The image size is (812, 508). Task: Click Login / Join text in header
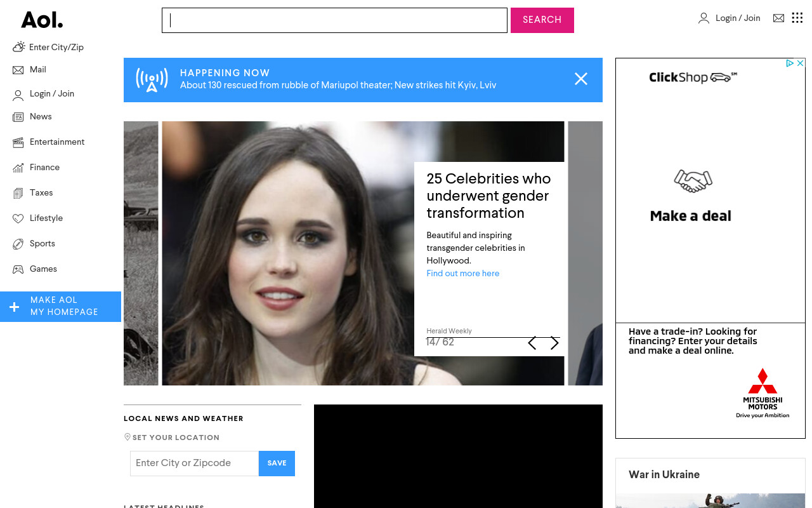(738, 18)
